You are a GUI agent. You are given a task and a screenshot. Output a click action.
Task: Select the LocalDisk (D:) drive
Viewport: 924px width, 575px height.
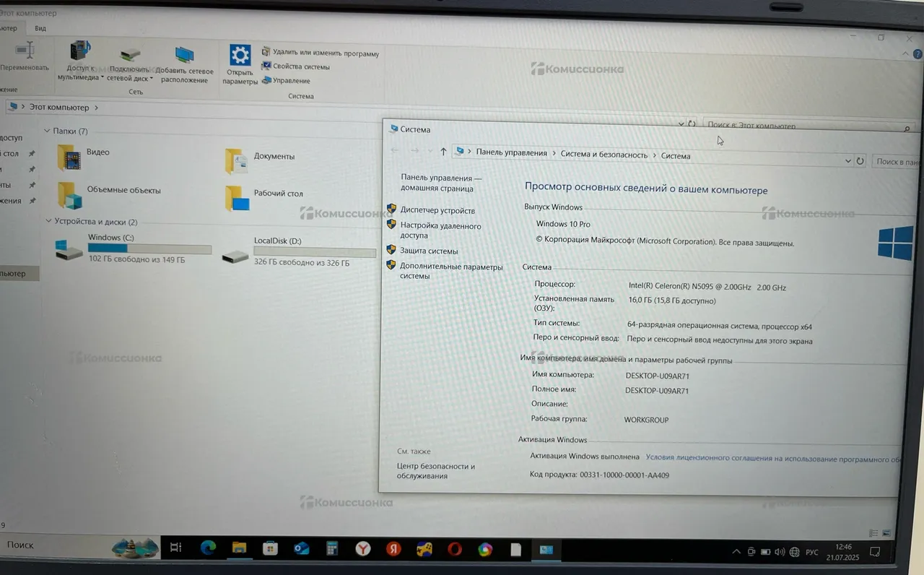pyautogui.click(x=299, y=253)
